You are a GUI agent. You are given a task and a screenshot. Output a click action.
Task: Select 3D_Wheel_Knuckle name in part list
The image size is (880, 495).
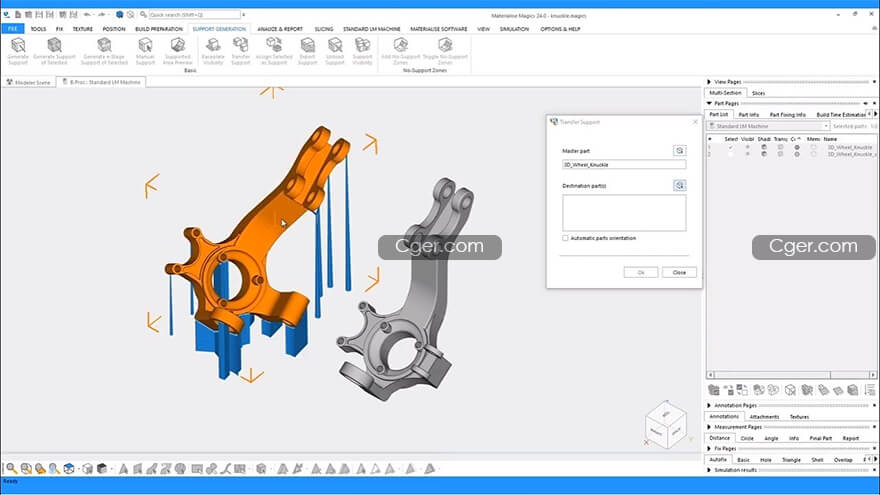coord(850,147)
